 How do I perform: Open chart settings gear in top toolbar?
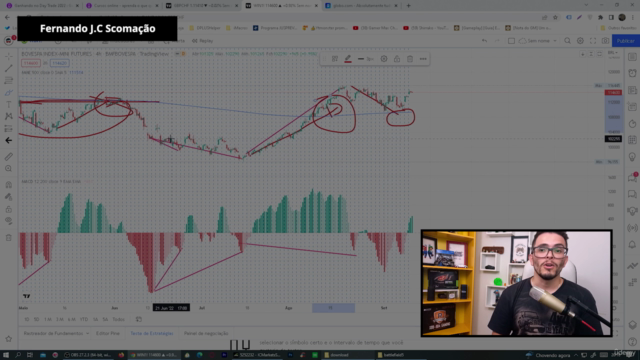[580, 41]
